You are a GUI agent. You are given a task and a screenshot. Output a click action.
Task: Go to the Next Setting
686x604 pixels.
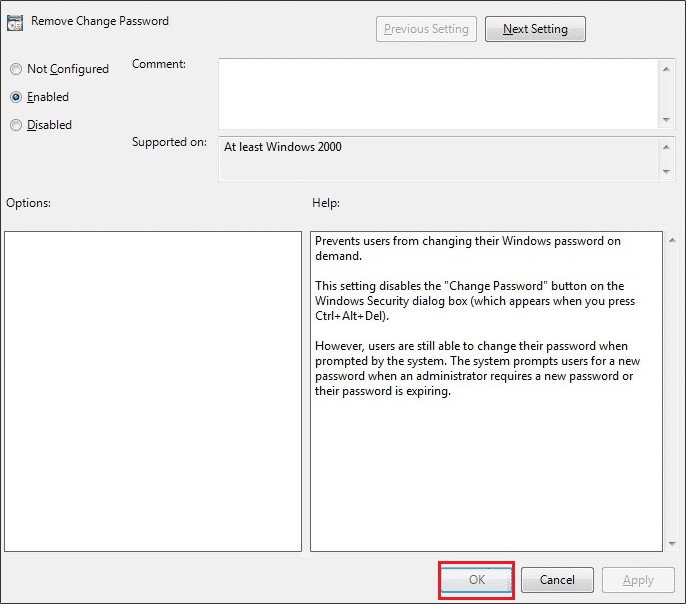[535, 29]
